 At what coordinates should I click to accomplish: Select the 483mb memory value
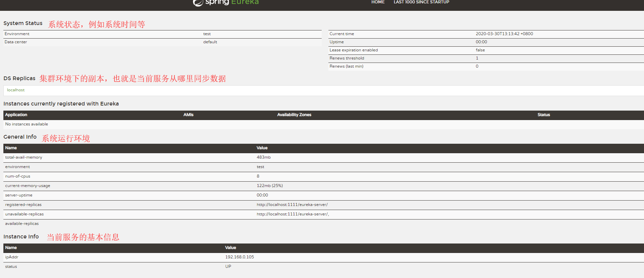(x=263, y=157)
